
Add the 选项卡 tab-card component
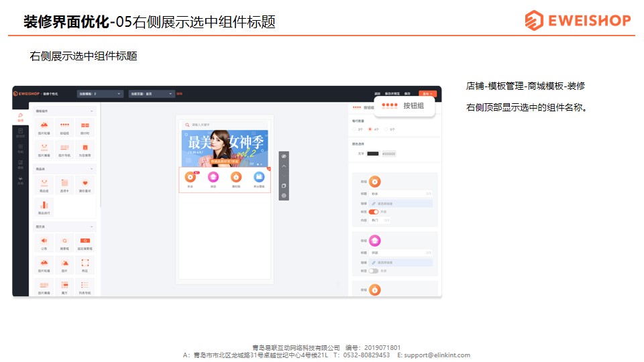click(64, 185)
